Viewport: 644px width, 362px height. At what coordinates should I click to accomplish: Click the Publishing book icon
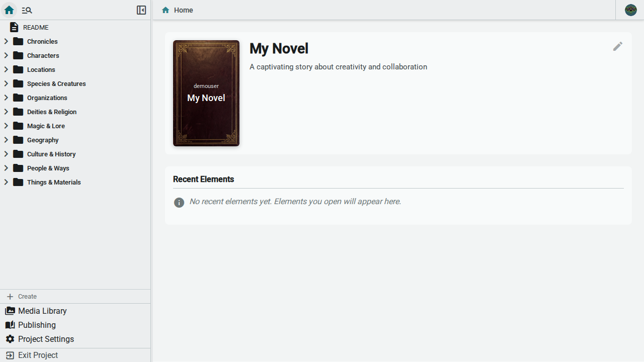(10, 325)
